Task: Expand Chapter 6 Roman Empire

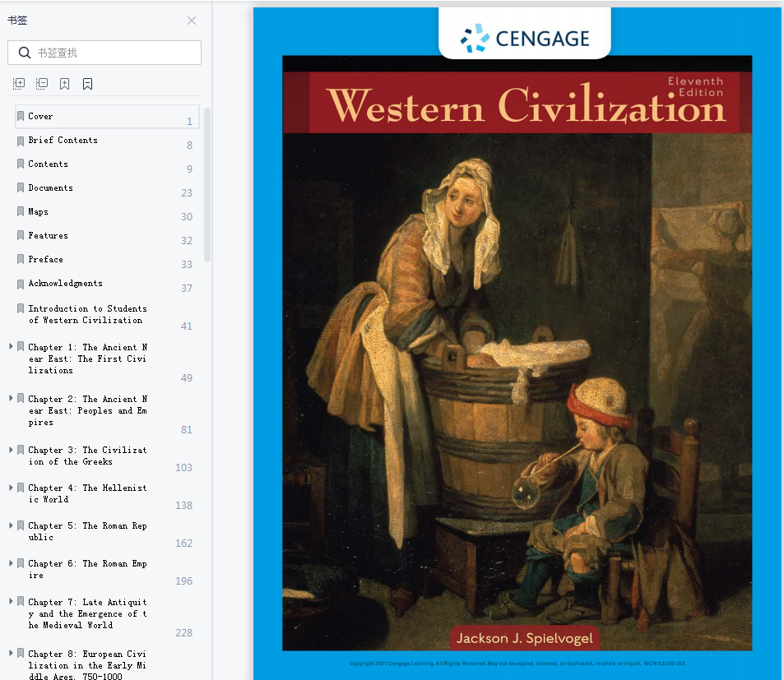Action: click(x=11, y=563)
